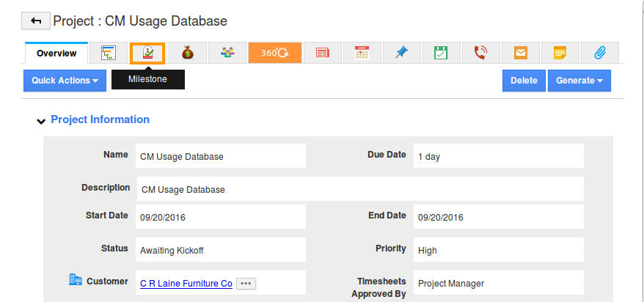Image resolution: width=644 pixels, height=302 pixels.
Task: Open the orange envelope emails tab
Action: click(x=520, y=53)
